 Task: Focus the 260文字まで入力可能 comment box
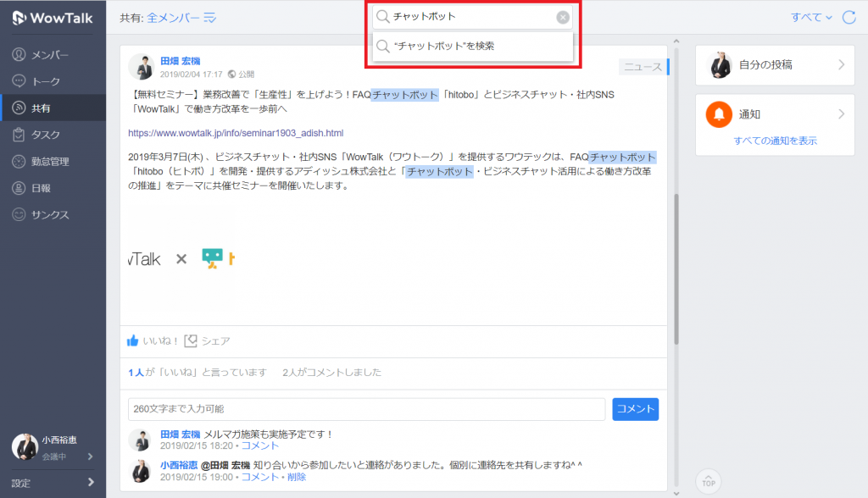click(366, 409)
